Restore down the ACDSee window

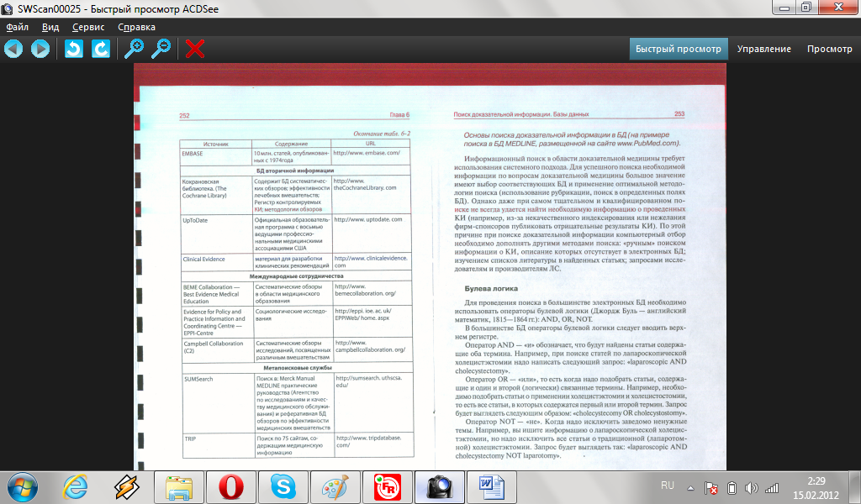806,8
